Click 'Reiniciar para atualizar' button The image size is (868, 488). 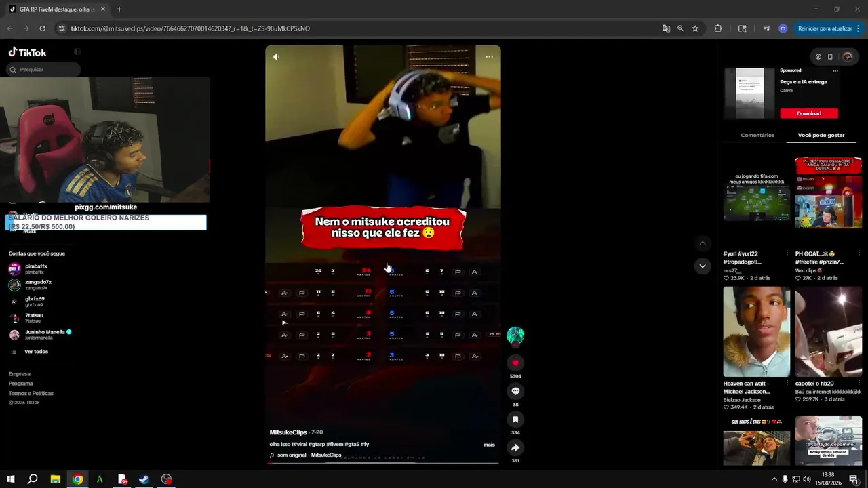(825, 28)
